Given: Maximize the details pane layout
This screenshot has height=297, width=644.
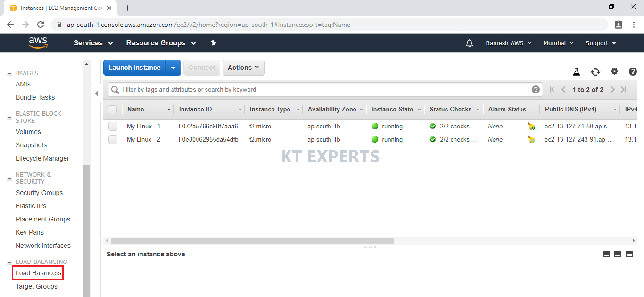Looking at the screenshot, I should coord(629,254).
